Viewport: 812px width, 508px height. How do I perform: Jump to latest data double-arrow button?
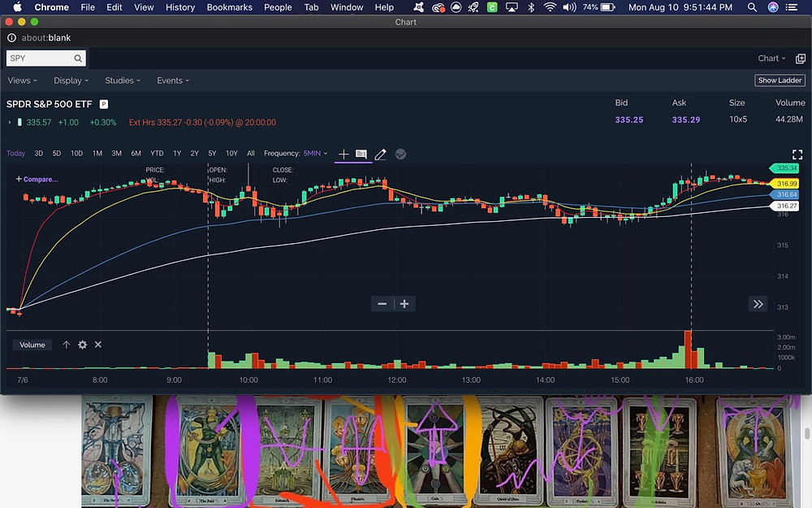[x=758, y=304]
